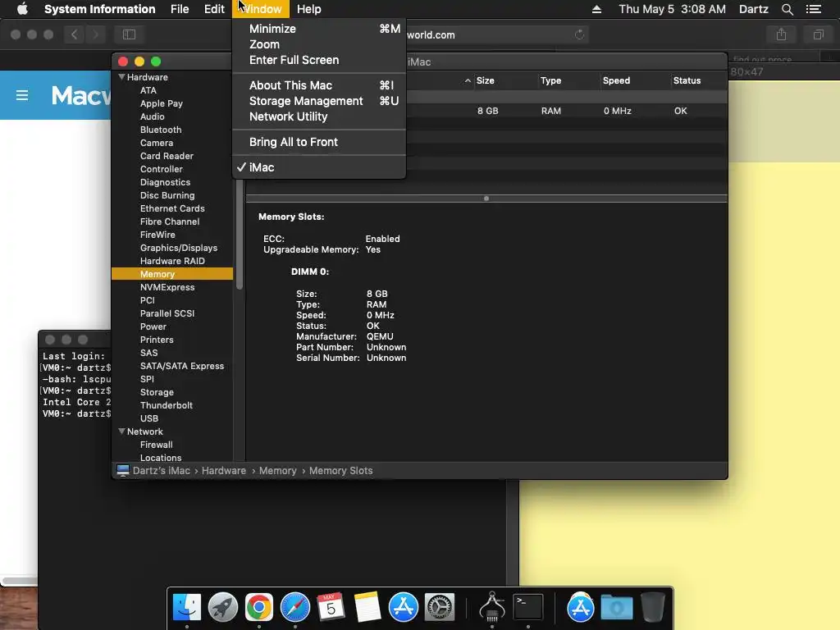Choose Zoom from Window menu
This screenshot has width=840, height=630.
coord(319,44)
